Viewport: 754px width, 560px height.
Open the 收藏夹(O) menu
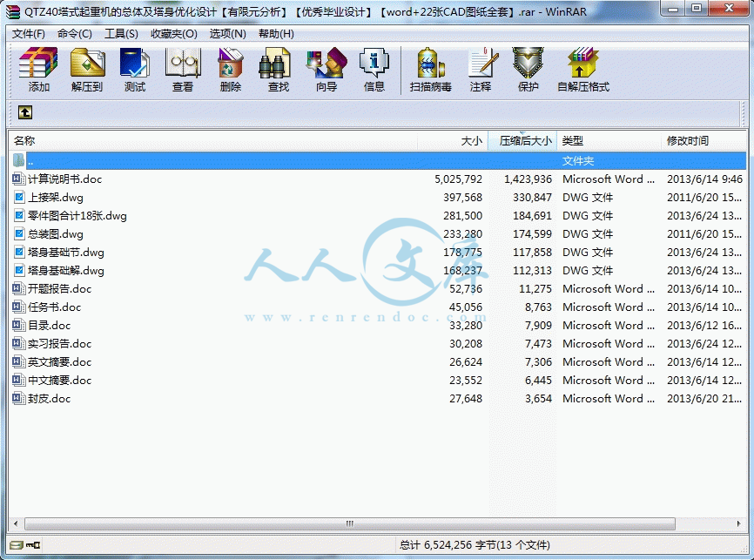pyautogui.click(x=173, y=34)
